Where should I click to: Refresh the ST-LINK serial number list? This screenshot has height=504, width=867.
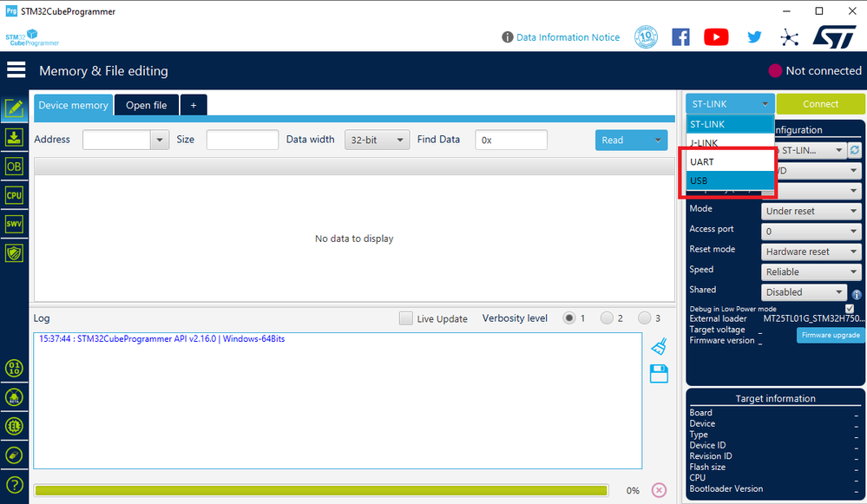pyautogui.click(x=855, y=150)
